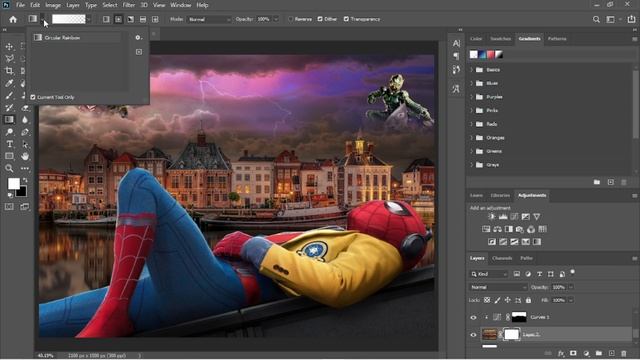Image resolution: width=640 pixels, height=360 pixels.
Task: Select the Brush tool
Action: point(9,95)
